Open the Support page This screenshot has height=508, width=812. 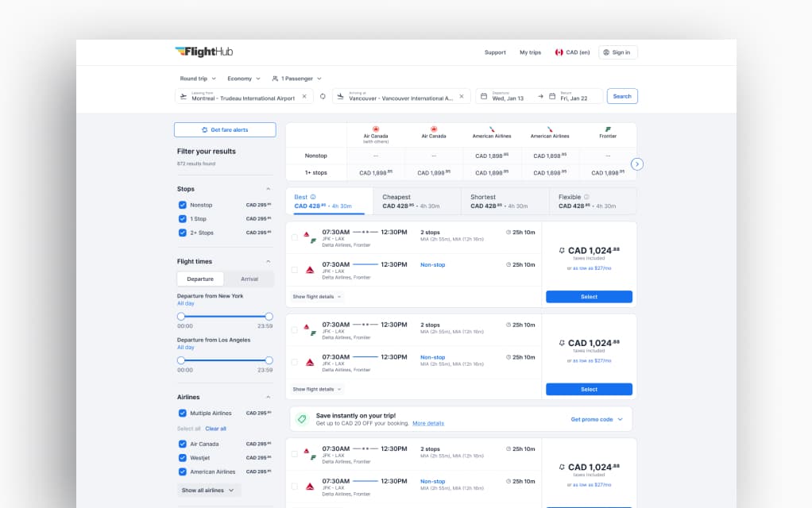click(x=495, y=52)
